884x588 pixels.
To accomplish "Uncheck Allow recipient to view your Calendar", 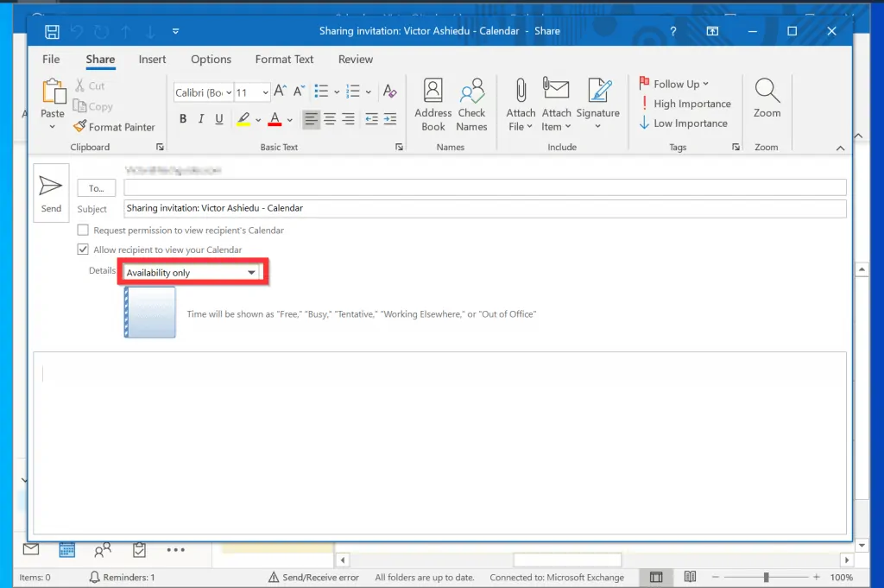I will [83, 250].
